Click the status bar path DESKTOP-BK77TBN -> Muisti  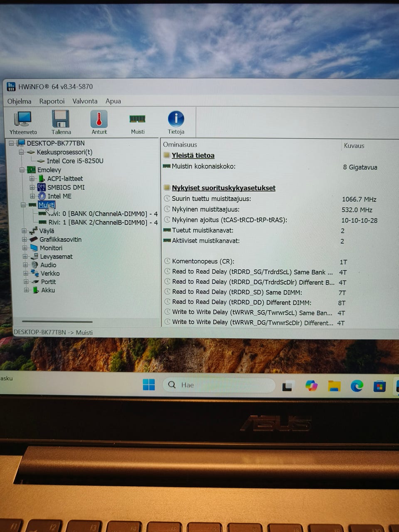[53, 332]
